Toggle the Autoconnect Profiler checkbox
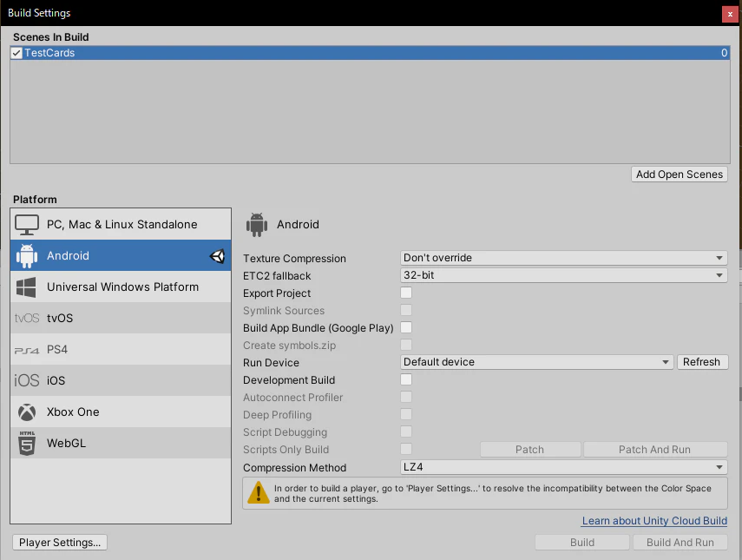This screenshot has height=560, width=742. (x=406, y=397)
